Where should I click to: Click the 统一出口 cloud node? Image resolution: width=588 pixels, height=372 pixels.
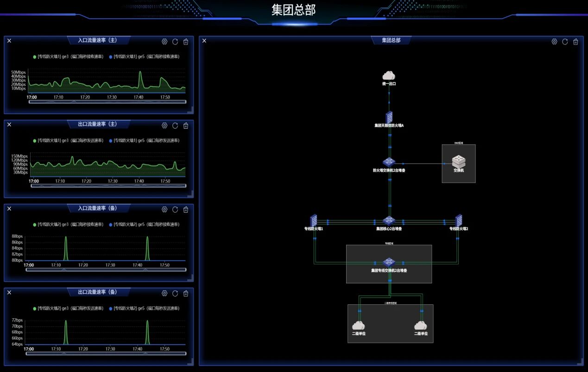[x=389, y=76]
